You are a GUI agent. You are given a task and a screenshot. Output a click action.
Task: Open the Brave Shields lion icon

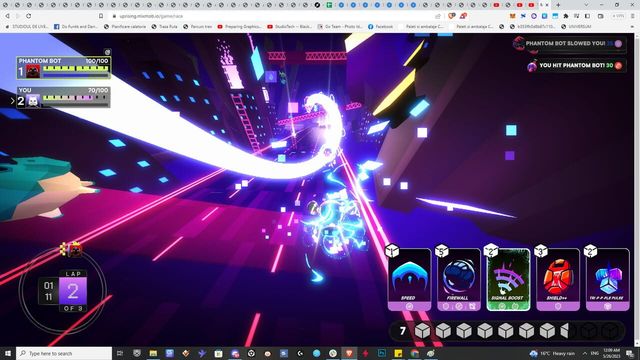[451, 16]
